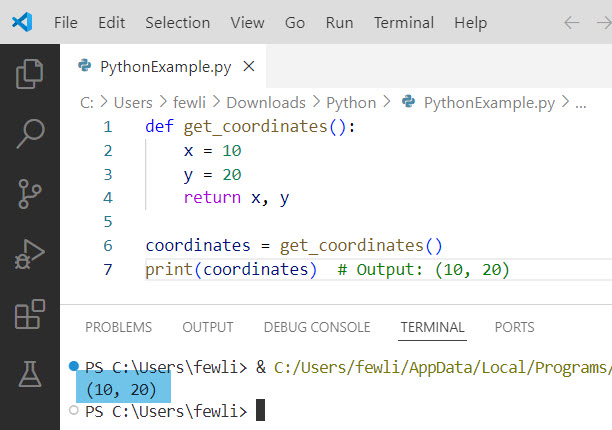Image resolution: width=612 pixels, height=430 pixels.
Task: Open the Explorer view in activity bar
Action: (x=30, y=74)
